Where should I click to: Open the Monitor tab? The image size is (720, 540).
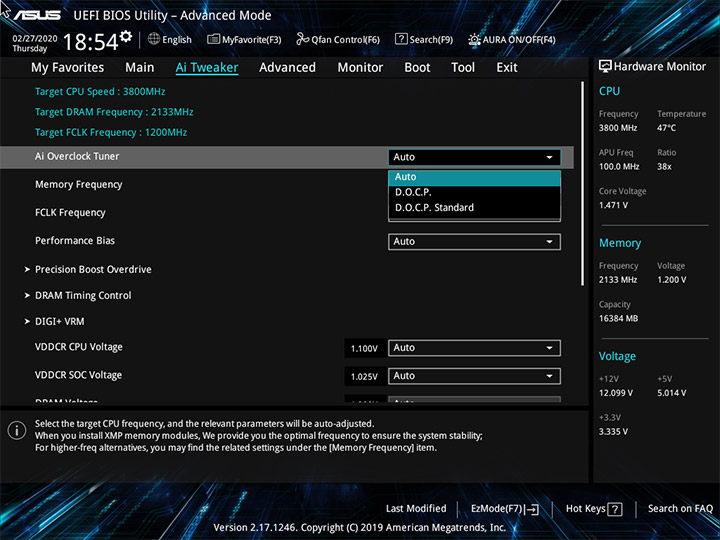point(360,68)
